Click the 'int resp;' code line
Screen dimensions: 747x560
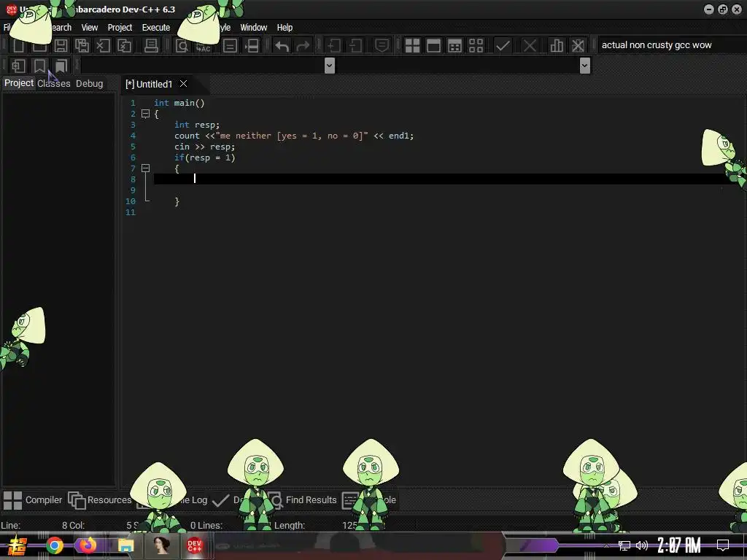(x=197, y=125)
